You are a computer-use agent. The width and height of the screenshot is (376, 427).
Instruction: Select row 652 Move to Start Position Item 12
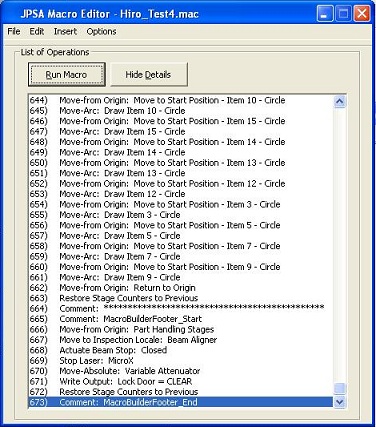click(181, 184)
